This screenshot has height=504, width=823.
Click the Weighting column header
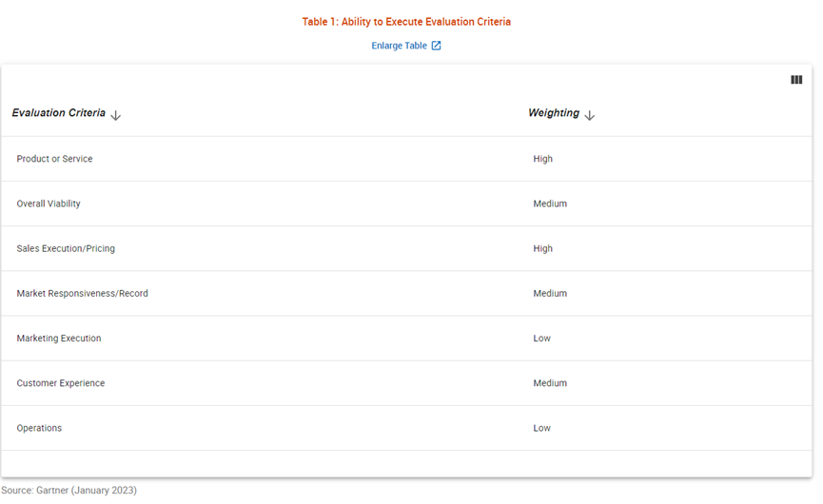point(553,113)
